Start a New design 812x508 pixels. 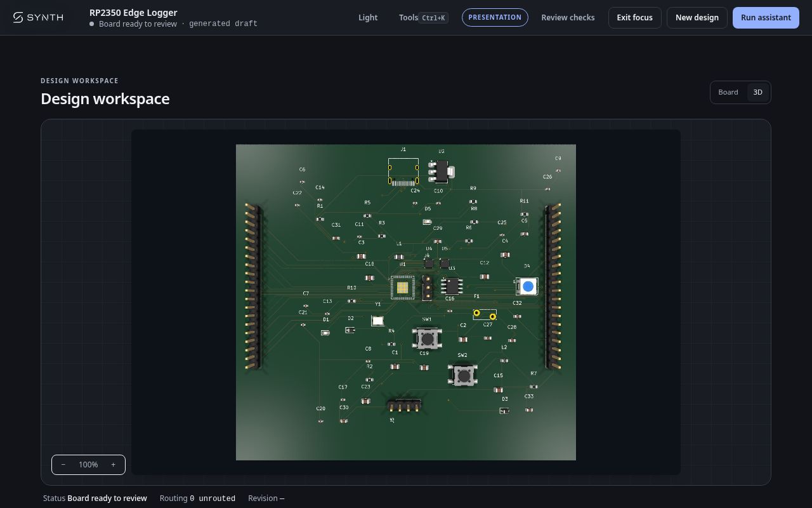(x=697, y=18)
